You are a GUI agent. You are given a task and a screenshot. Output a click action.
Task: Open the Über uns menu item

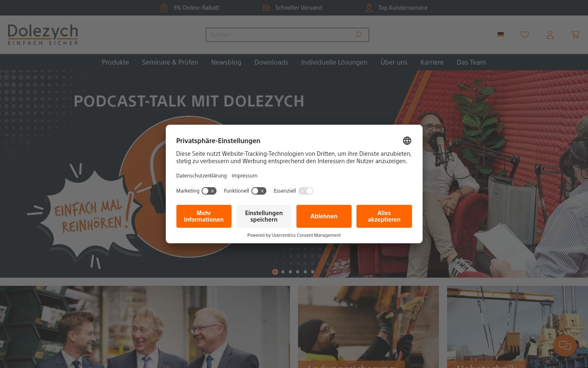pyautogui.click(x=394, y=62)
